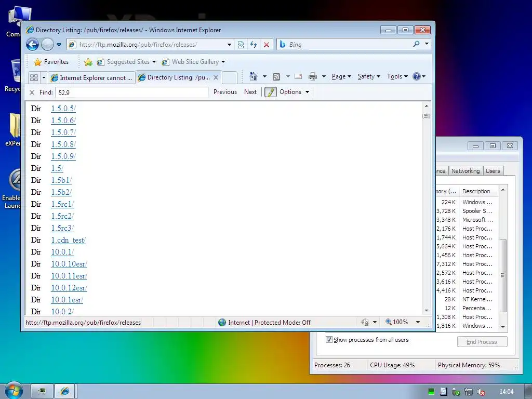Click the Quick Tabs grid icon
The height and width of the screenshot is (399, 532).
[34, 78]
